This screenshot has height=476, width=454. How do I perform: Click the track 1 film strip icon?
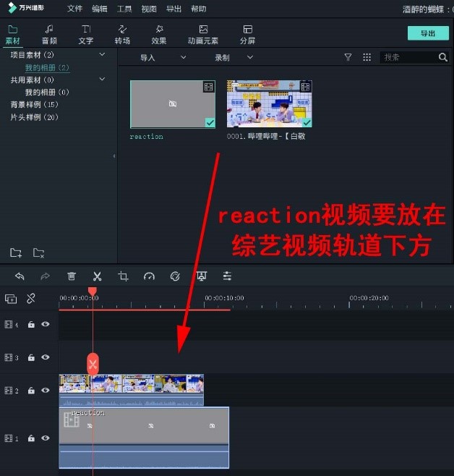9,438
